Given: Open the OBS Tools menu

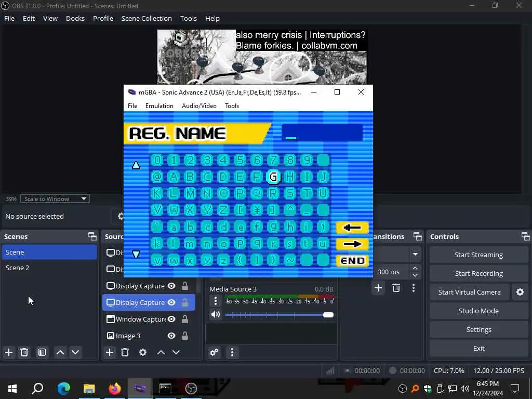Looking at the screenshot, I should [188, 18].
